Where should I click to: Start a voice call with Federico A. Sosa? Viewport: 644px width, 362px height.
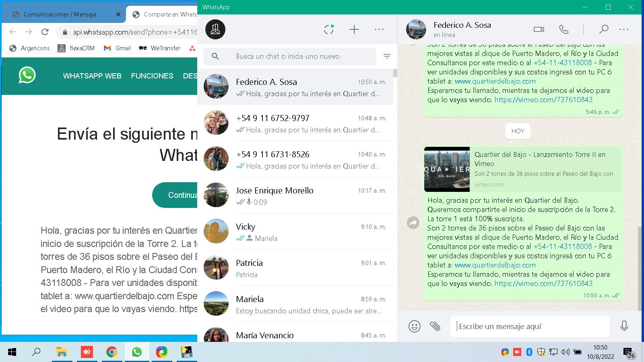[x=564, y=29]
